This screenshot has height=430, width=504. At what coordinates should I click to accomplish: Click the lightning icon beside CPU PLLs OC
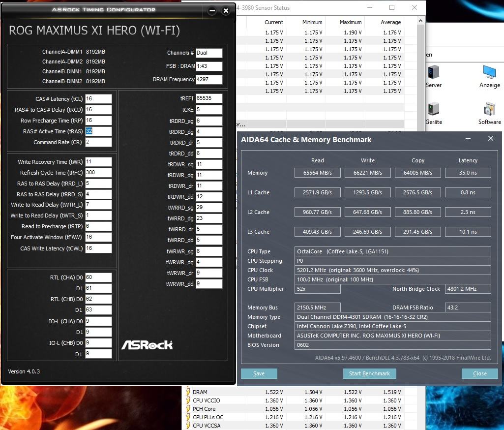(188, 417)
